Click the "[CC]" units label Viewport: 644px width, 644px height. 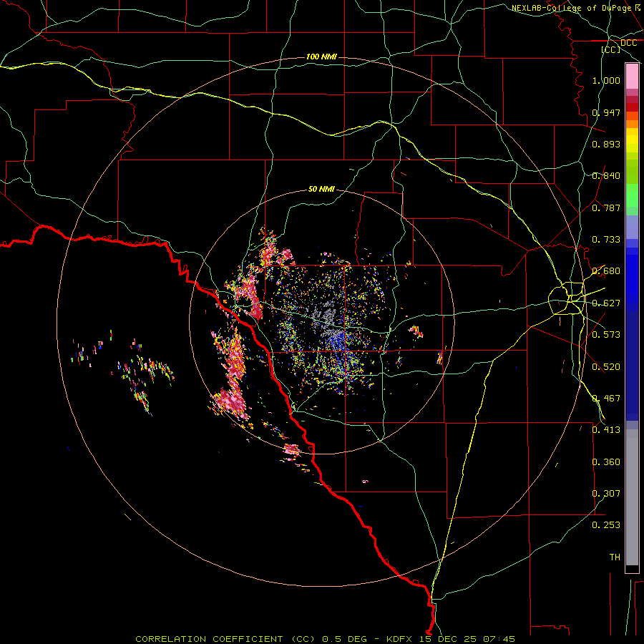[611, 49]
